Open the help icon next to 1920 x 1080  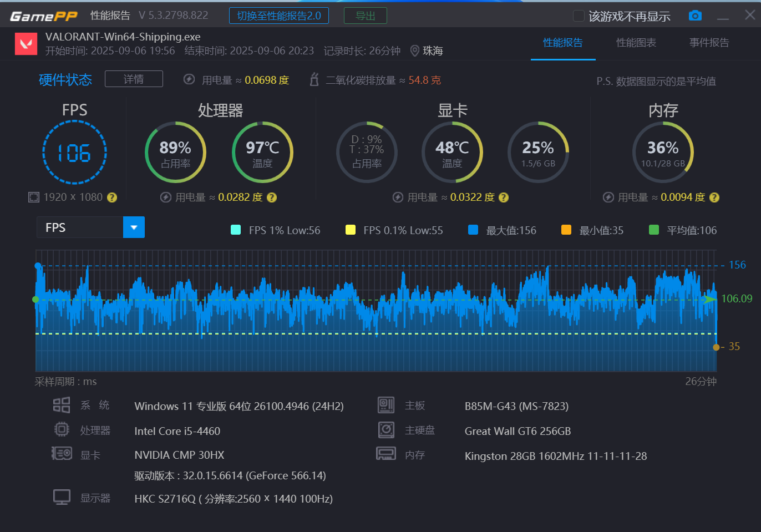112,197
